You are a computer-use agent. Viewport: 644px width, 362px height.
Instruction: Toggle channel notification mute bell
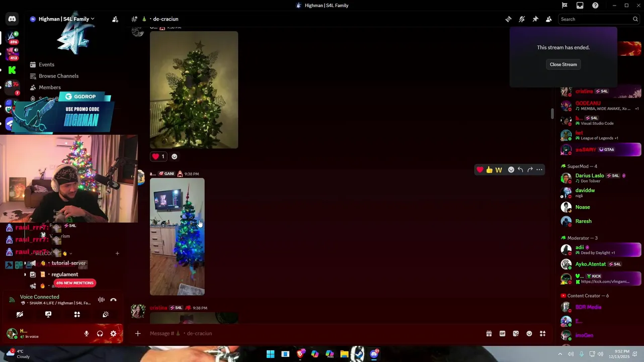click(x=522, y=19)
